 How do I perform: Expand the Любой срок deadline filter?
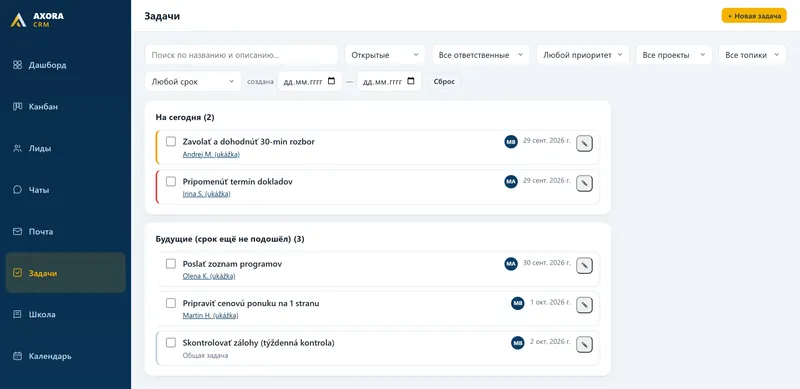193,82
